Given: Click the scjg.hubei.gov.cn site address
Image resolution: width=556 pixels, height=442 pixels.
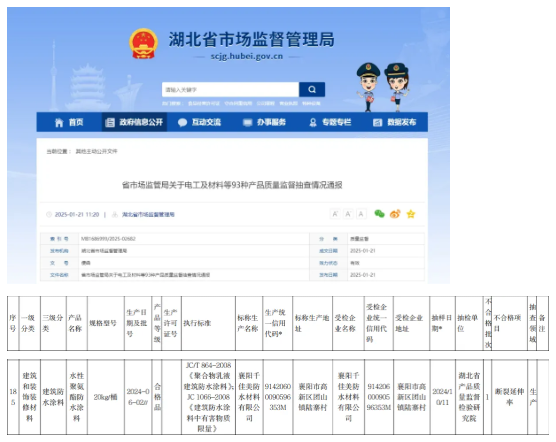Looking at the screenshot, I should click(247, 56).
